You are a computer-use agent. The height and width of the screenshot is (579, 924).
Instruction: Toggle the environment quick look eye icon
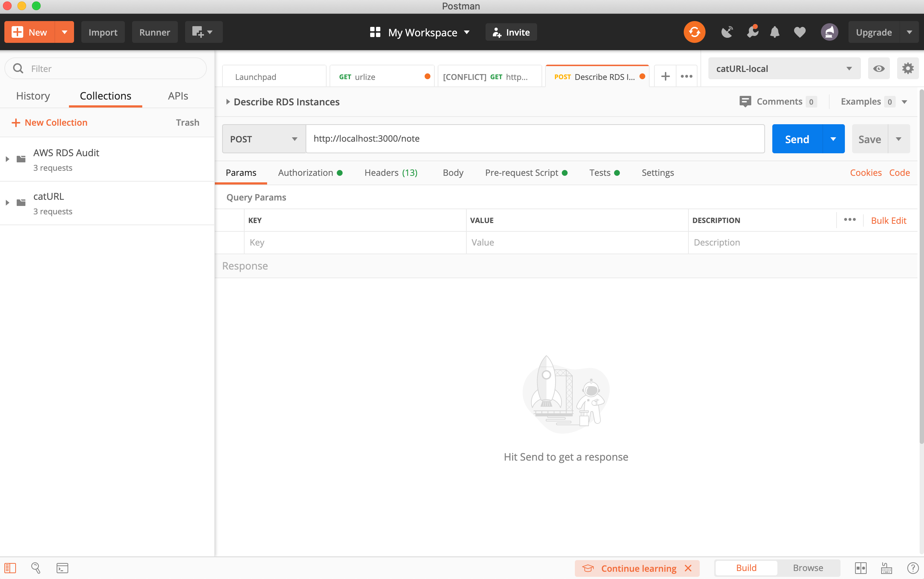click(x=879, y=69)
